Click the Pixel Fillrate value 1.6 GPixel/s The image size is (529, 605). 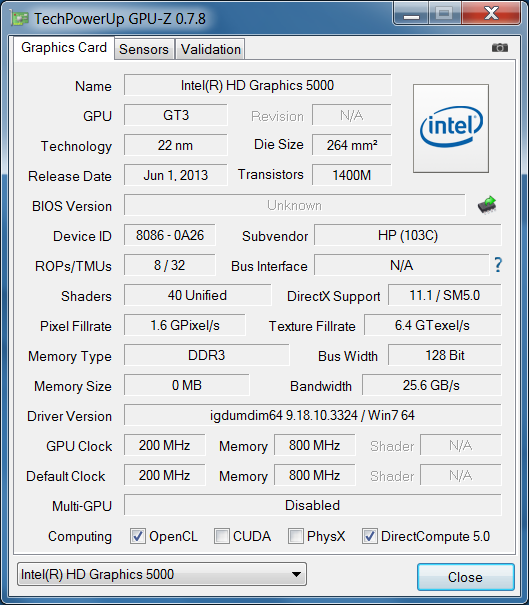pos(185,326)
